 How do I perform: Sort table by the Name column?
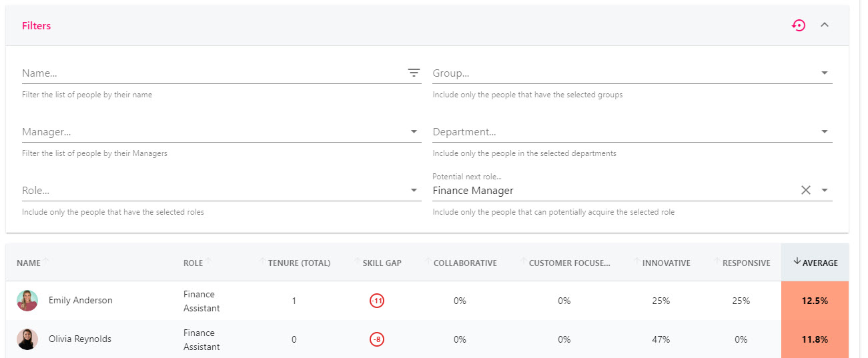(29, 263)
